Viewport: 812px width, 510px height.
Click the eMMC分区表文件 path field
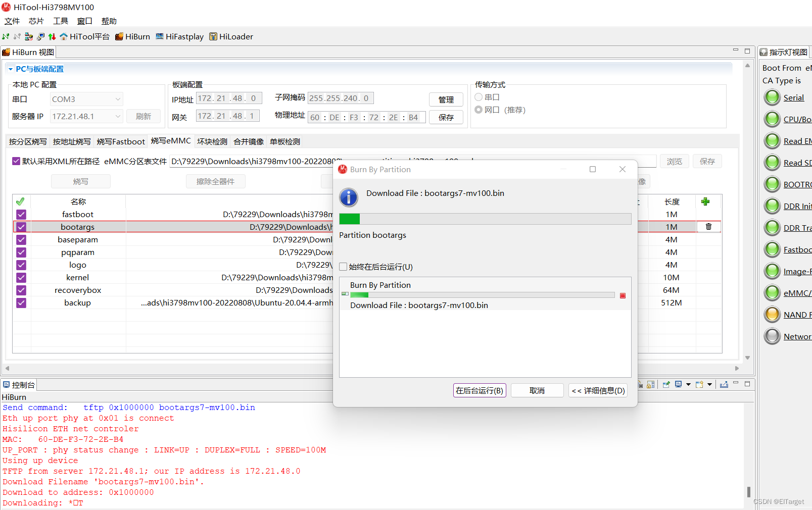(x=413, y=161)
